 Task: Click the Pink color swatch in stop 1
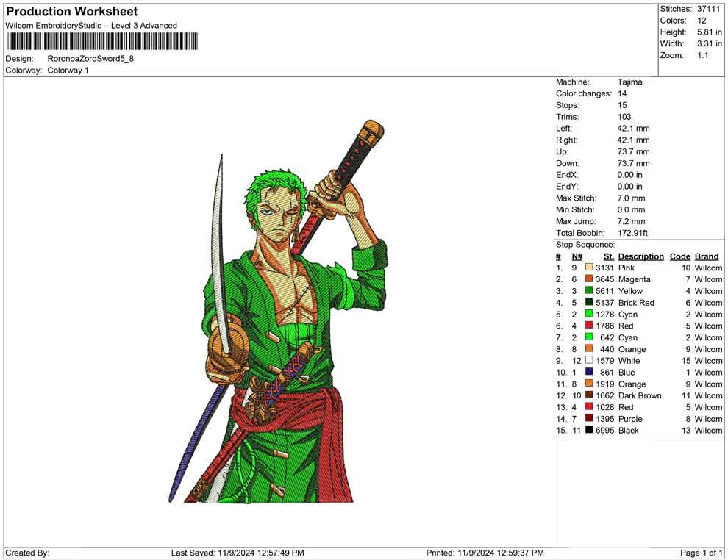pyautogui.click(x=589, y=268)
